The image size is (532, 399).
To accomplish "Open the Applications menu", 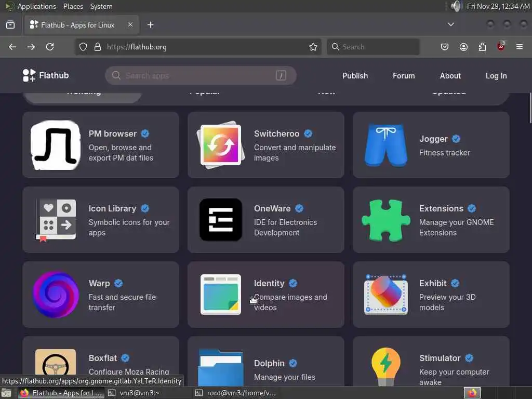I will [37, 6].
